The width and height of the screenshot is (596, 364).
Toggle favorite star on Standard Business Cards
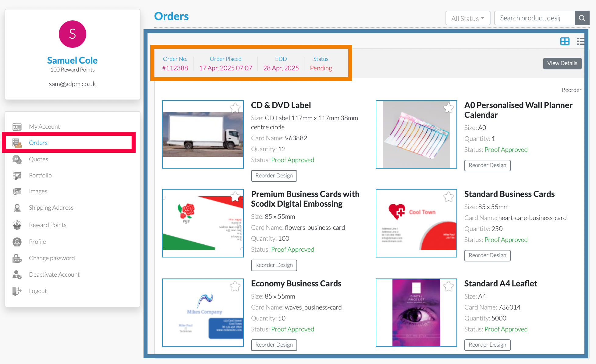point(448,197)
